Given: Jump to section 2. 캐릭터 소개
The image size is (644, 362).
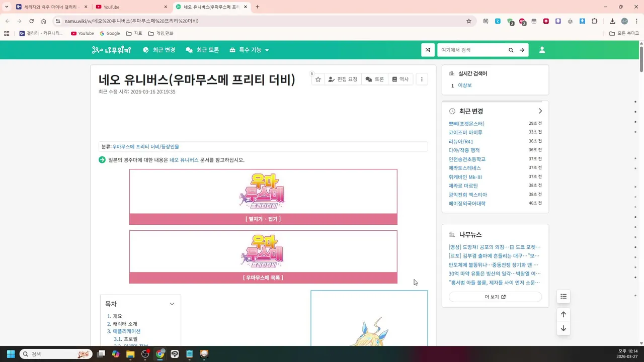Looking at the screenshot, I should click(122, 324).
